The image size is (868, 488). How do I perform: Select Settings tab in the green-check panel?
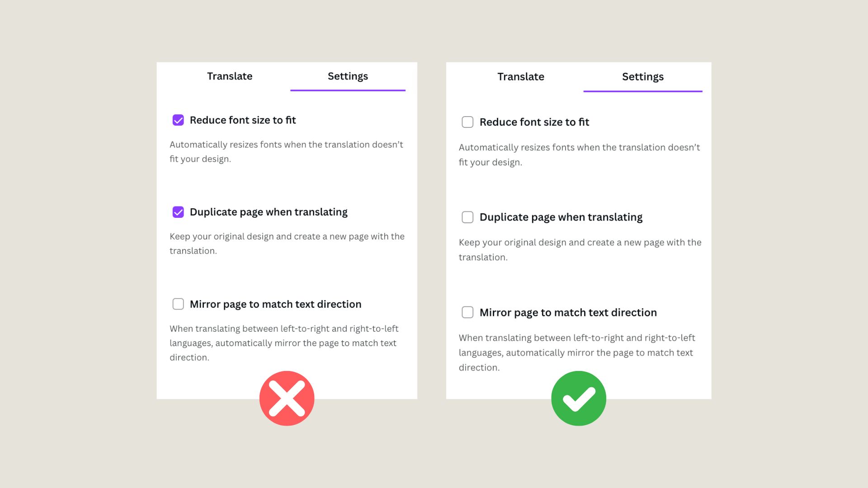click(x=642, y=77)
